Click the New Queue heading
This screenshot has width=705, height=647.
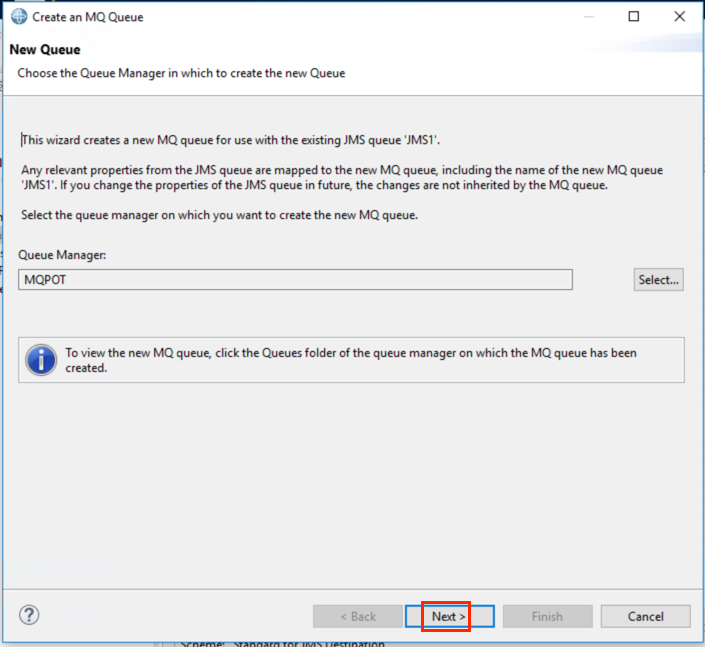pos(45,49)
